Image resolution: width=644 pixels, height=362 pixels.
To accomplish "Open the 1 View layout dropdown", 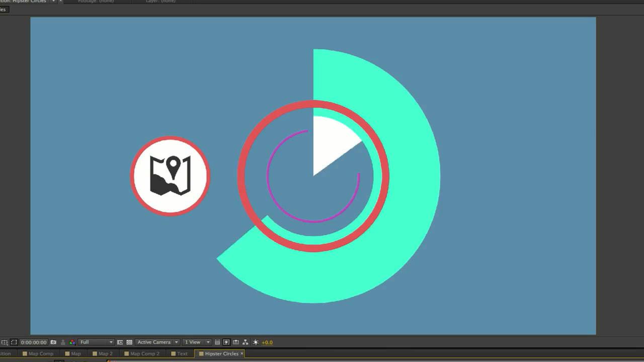I will click(197, 342).
